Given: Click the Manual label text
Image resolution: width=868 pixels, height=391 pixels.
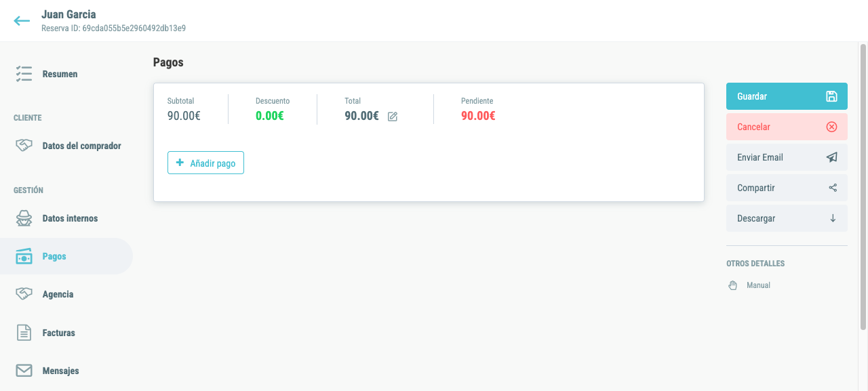Looking at the screenshot, I should pos(758,285).
